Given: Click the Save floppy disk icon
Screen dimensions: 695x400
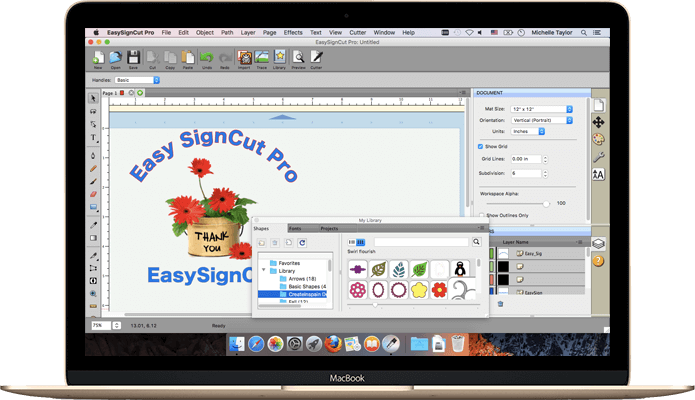Looking at the screenshot, I should (133, 58).
